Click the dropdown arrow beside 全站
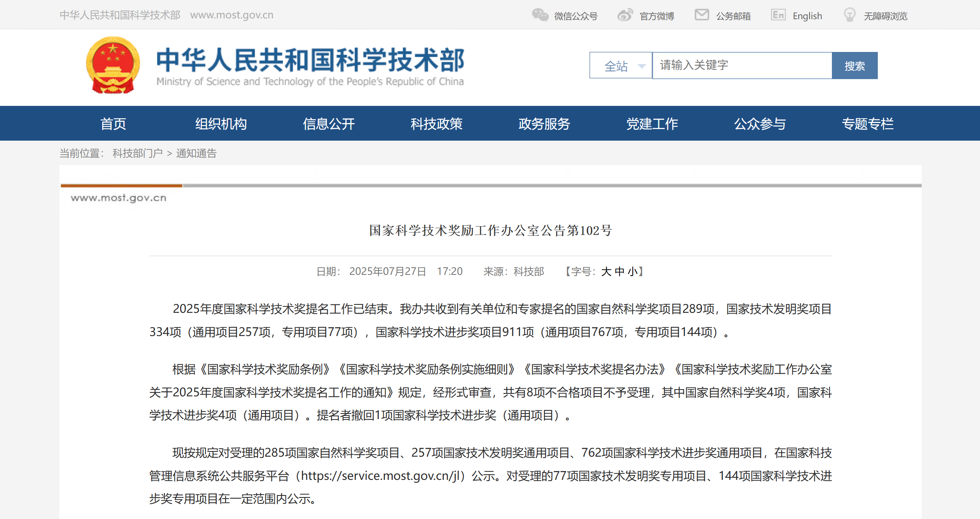 pyautogui.click(x=641, y=66)
